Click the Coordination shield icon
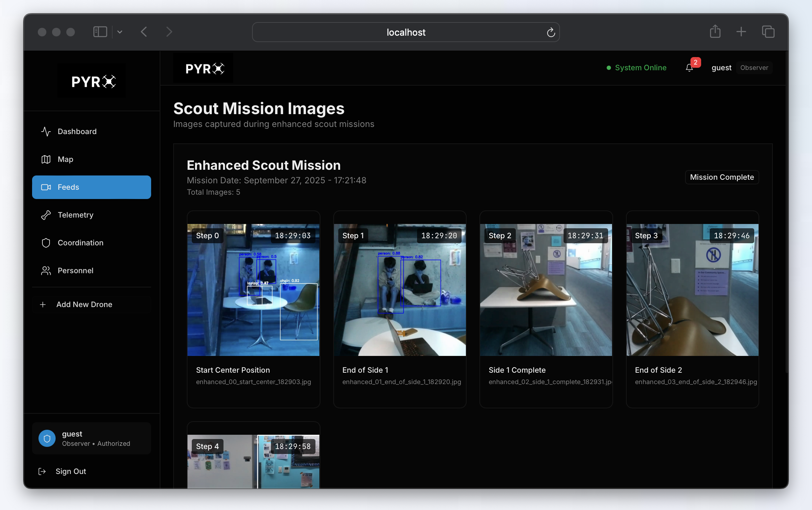This screenshot has height=510, width=812. (46, 243)
